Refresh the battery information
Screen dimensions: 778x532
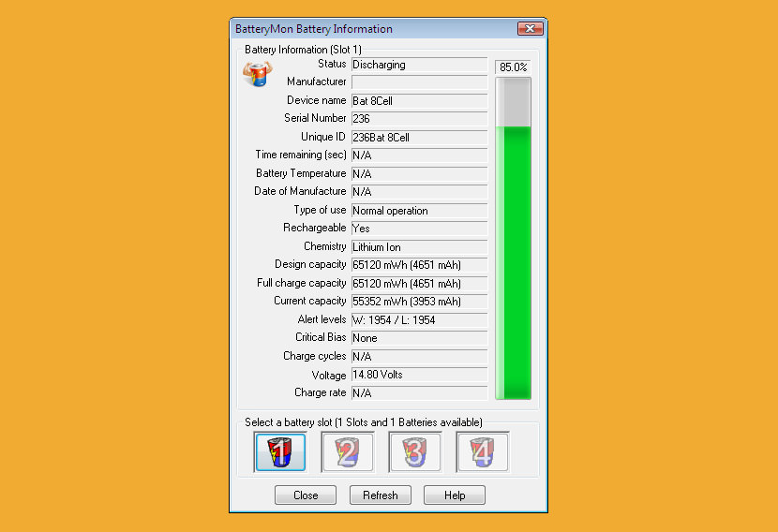(380, 495)
